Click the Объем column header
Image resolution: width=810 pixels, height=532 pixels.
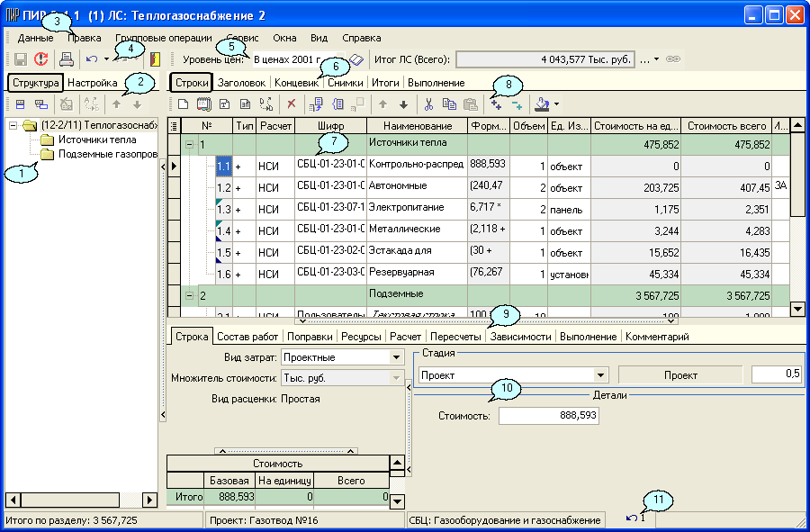pos(529,126)
